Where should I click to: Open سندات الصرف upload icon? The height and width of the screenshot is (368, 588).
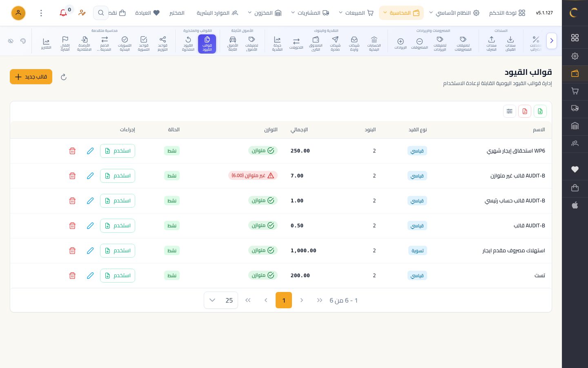[492, 44]
